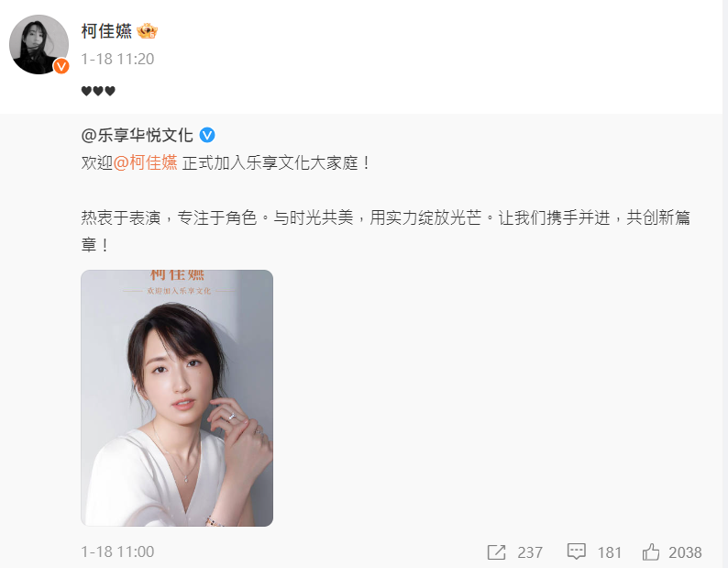Click the 2038 likes number
728x568 pixels.
click(685, 552)
